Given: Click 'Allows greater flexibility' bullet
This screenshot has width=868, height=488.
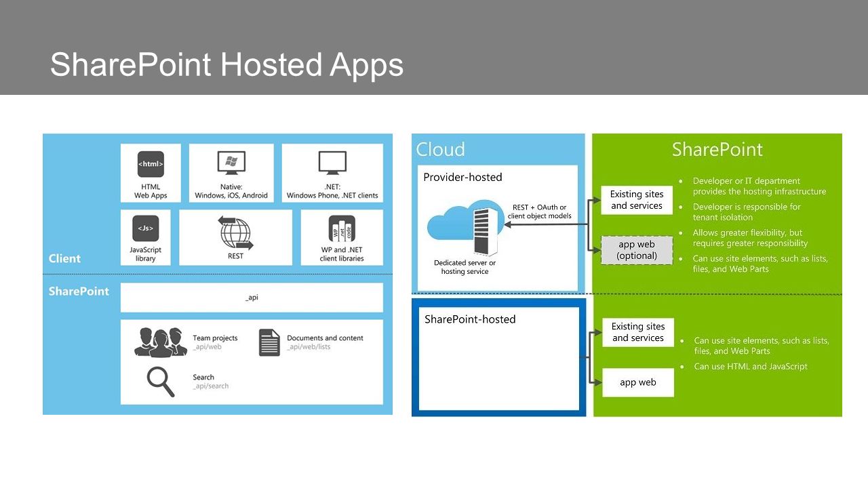Looking at the screenshot, I should click(750, 238).
